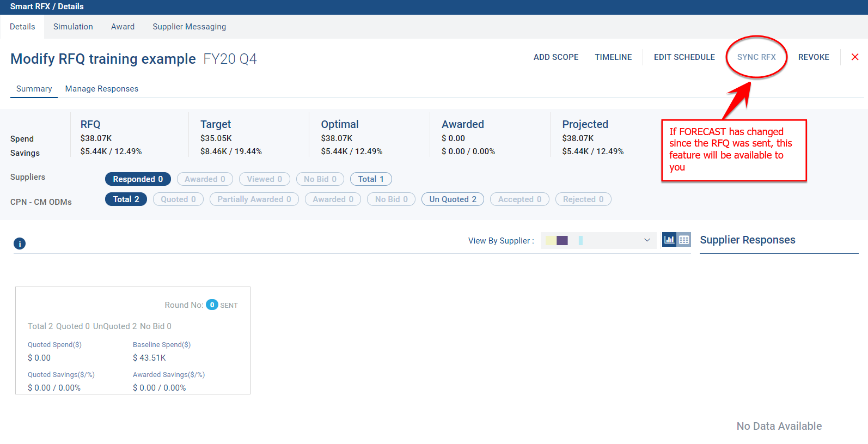
Task: Select the Round 0 summary card
Action: (x=133, y=340)
